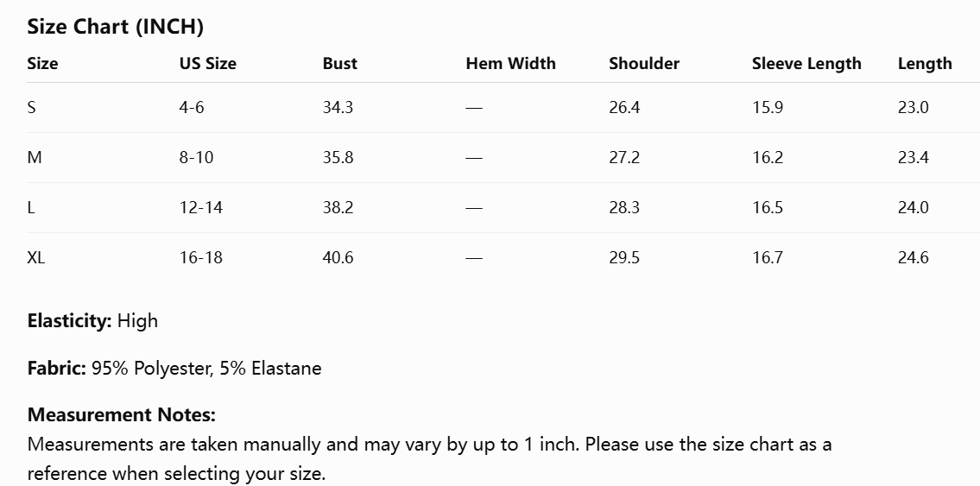This screenshot has height=486, width=980.
Task: Select the hem width dash in XL row
Action: [x=474, y=258]
